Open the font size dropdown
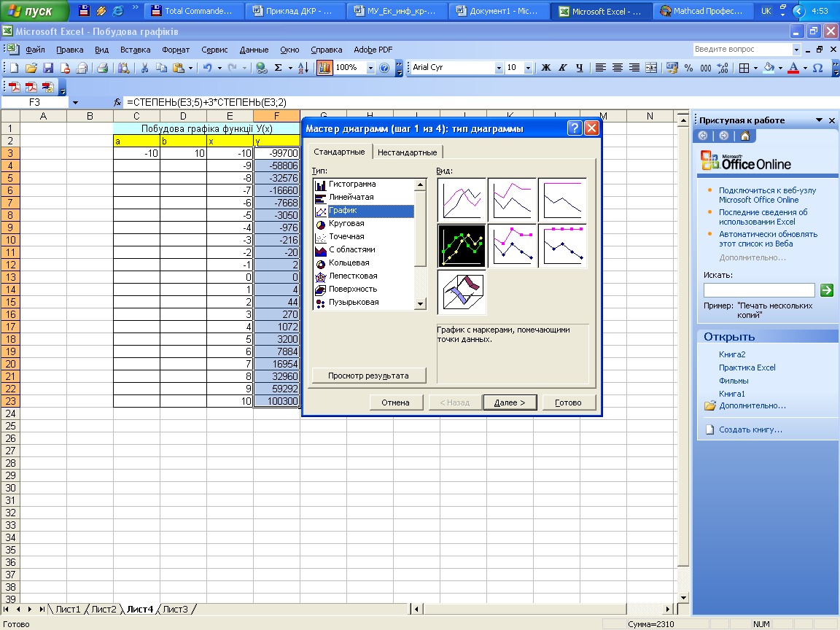840x630 pixels. (528, 68)
